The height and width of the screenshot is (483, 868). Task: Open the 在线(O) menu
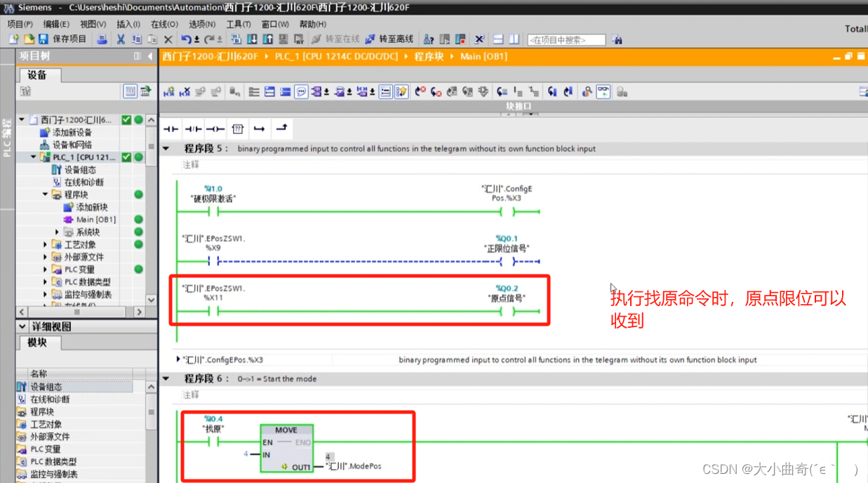click(164, 24)
